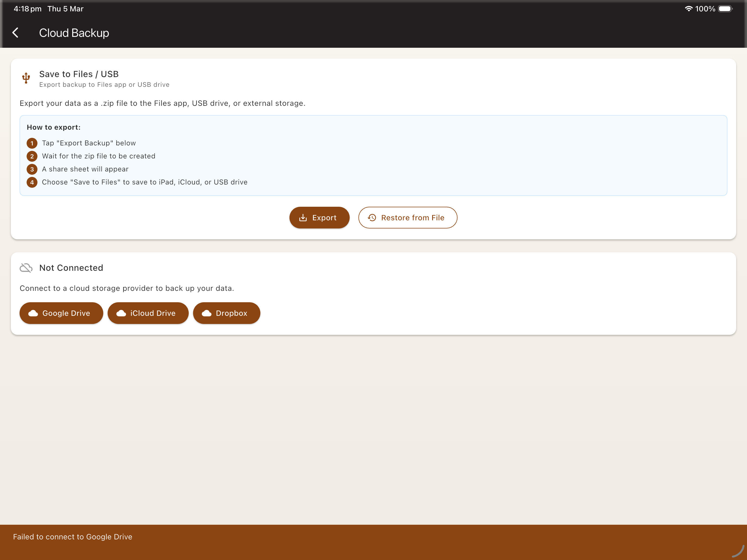Select the Cloud Backup title heading
The height and width of the screenshot is (560, 747).
point(74,33)
